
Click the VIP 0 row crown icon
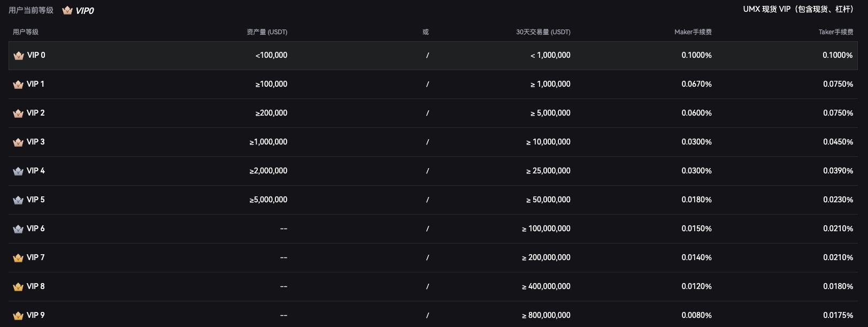point(19,56)
